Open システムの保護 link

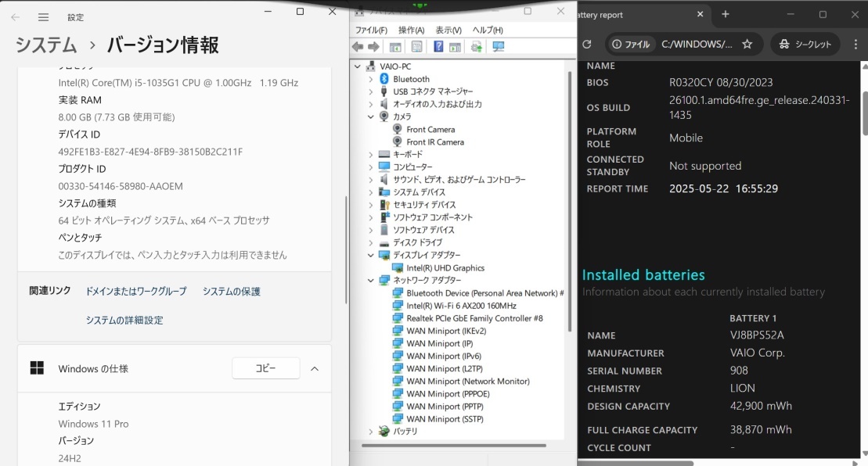(232, 292)
